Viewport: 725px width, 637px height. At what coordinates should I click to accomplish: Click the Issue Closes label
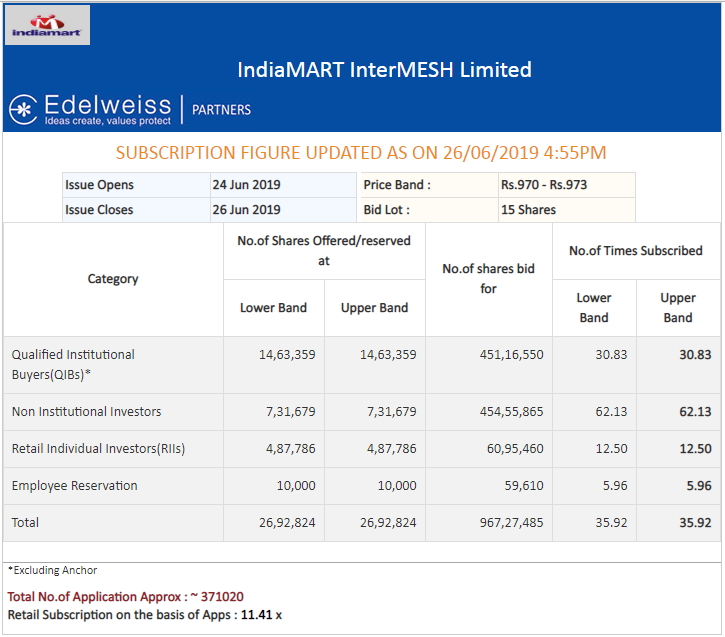[99, 210]
